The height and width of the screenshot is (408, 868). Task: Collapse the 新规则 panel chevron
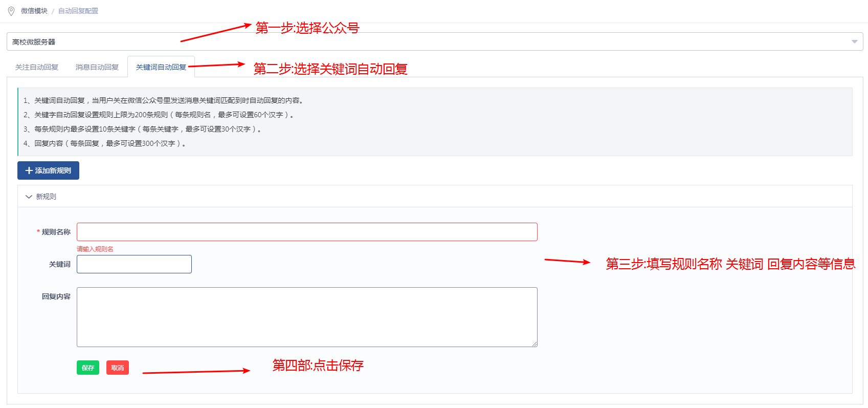[29, 197]
